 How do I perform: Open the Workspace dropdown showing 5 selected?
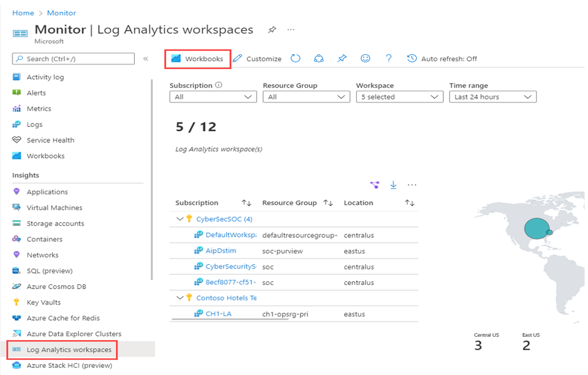[x=400, y=97]
